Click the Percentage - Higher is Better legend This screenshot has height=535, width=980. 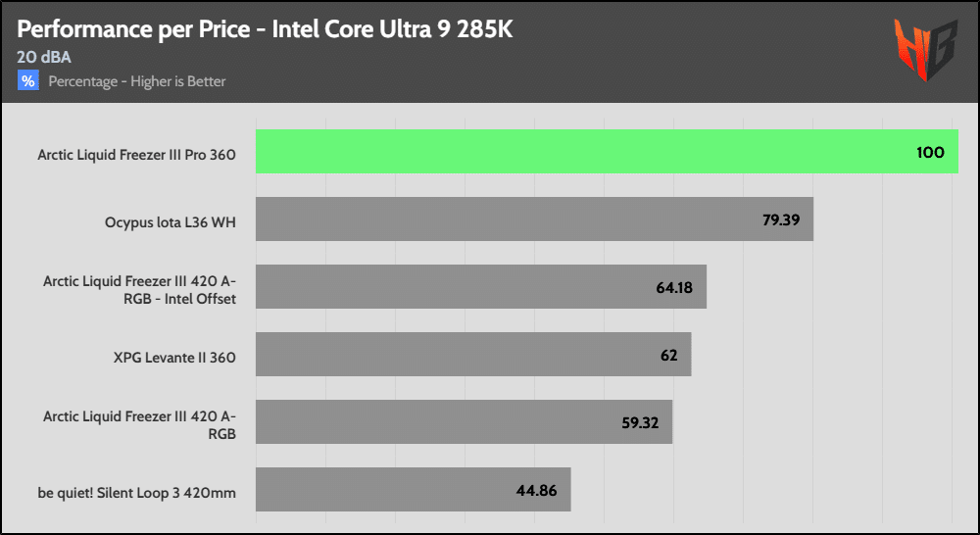(137, 81)
